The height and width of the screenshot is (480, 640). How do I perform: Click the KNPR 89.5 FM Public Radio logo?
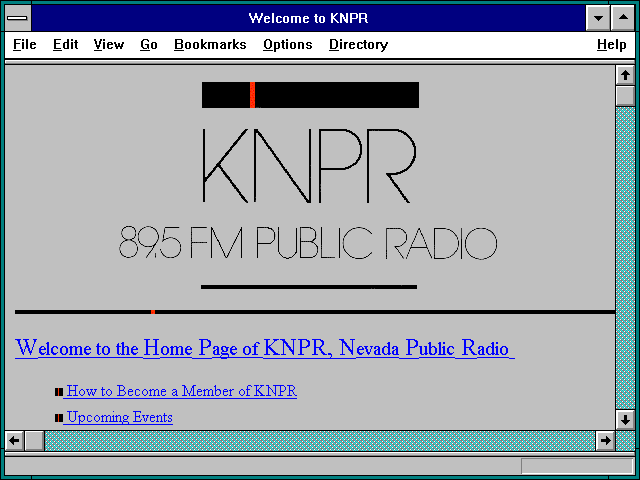pyautogui.click(x=309, y=186)
